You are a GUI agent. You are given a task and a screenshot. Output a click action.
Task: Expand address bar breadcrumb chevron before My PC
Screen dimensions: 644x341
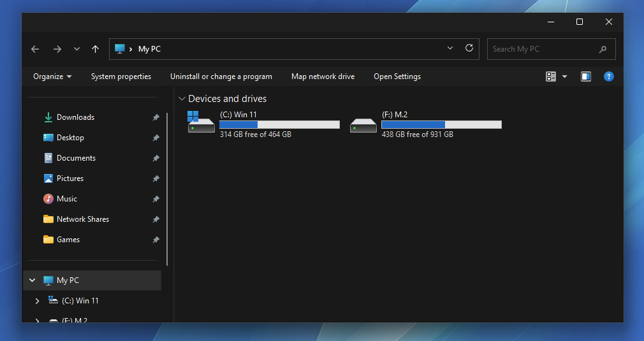[131, 49]
